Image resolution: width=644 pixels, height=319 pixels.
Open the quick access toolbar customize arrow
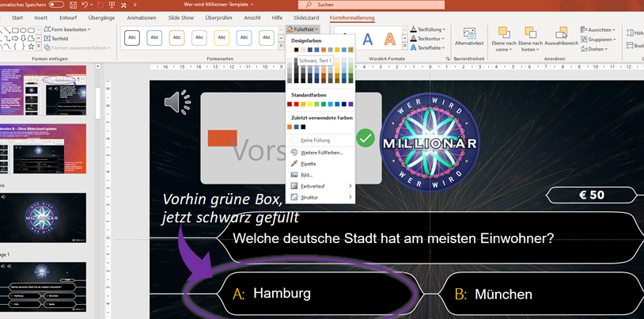point(135,5)
